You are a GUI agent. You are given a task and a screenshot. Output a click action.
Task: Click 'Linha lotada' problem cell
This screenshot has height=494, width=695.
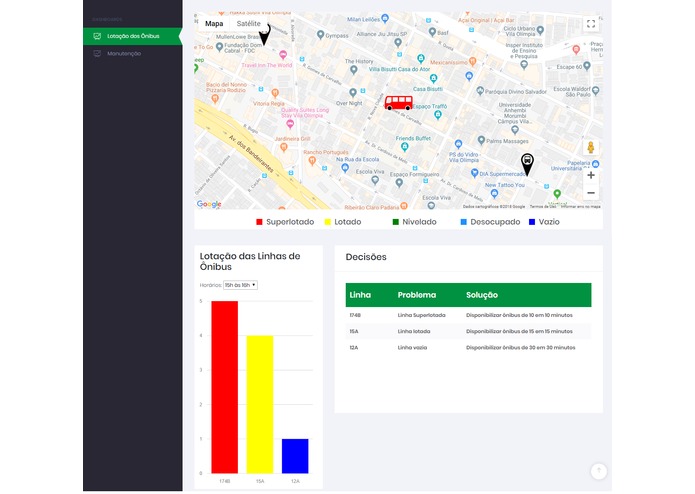414,331
